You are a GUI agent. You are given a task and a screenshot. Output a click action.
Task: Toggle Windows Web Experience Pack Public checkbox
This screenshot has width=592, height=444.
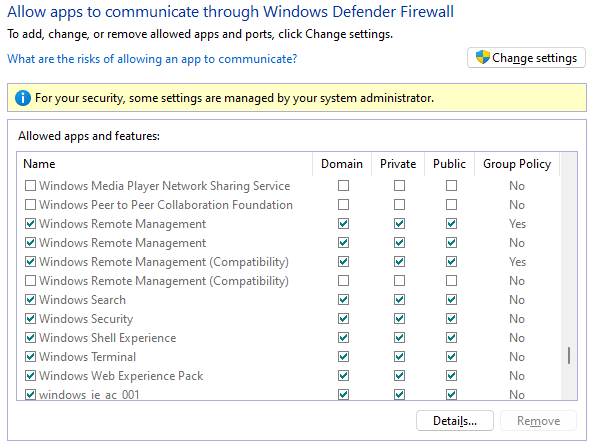click(x=451, y=376)
